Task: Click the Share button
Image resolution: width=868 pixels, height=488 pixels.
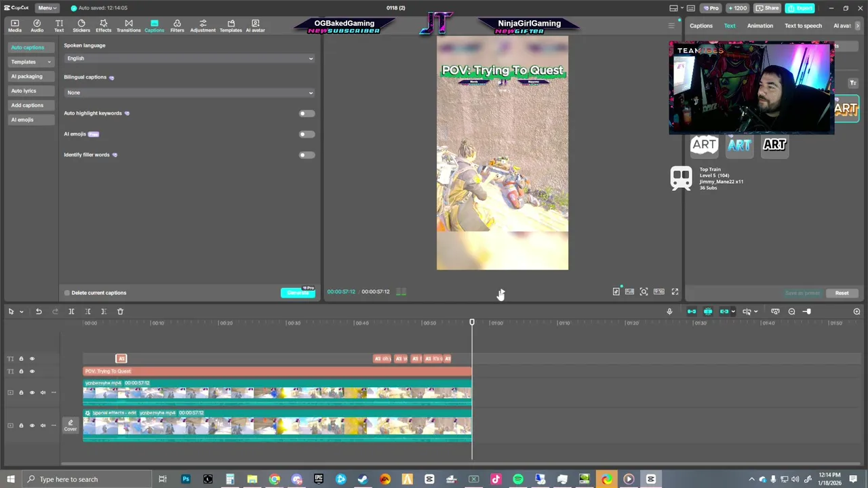Action: 767,8
